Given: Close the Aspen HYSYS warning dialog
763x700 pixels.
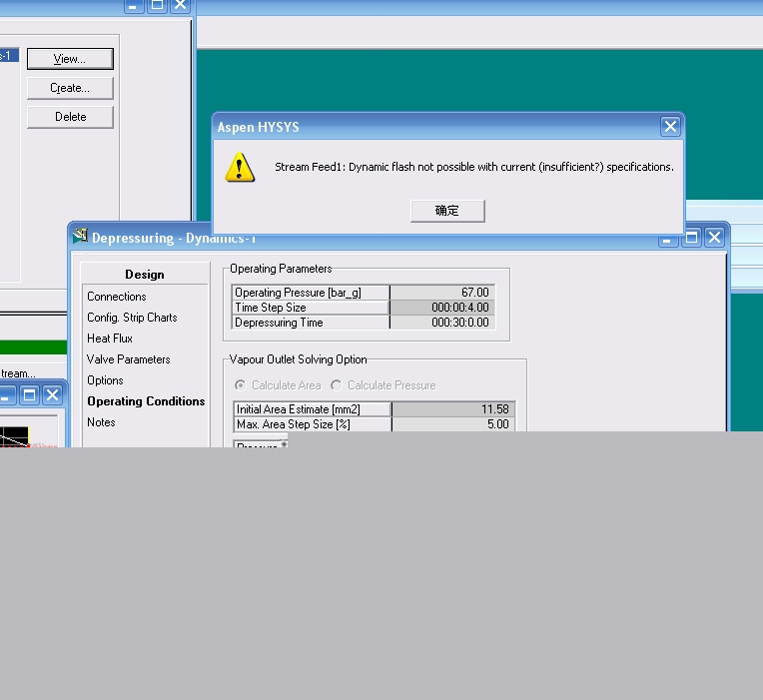Looking at the screenshot, I should [x=670, y=127].
